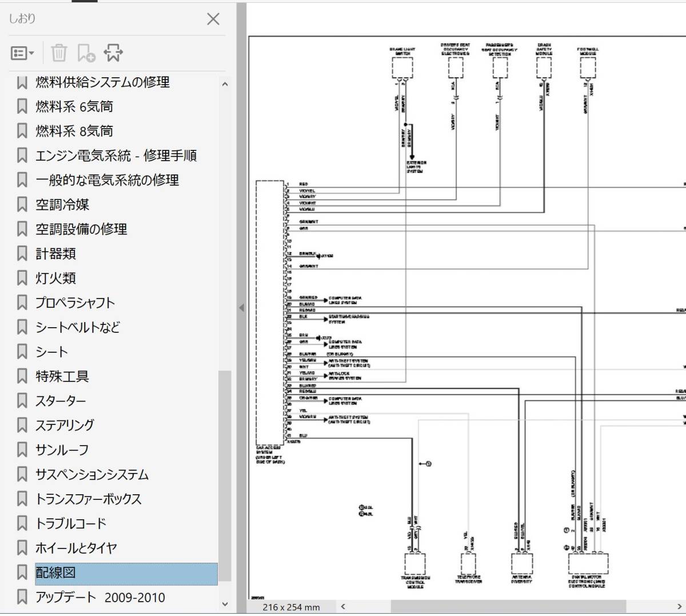Click the TELEPHONE TRANSCEIVER box in diagram
This screenshot has height=616, width=686.
468,565
